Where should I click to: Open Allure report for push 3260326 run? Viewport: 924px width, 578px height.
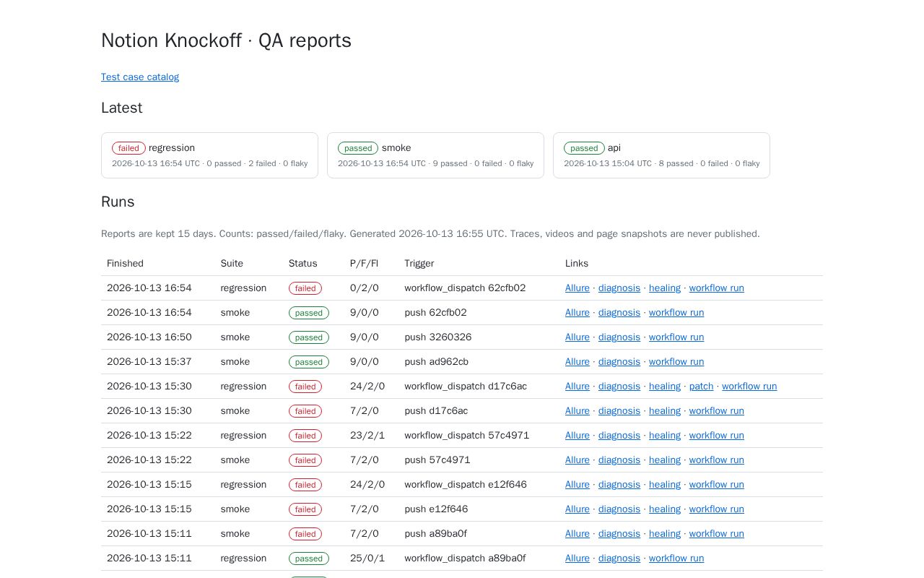coord(577,337)
